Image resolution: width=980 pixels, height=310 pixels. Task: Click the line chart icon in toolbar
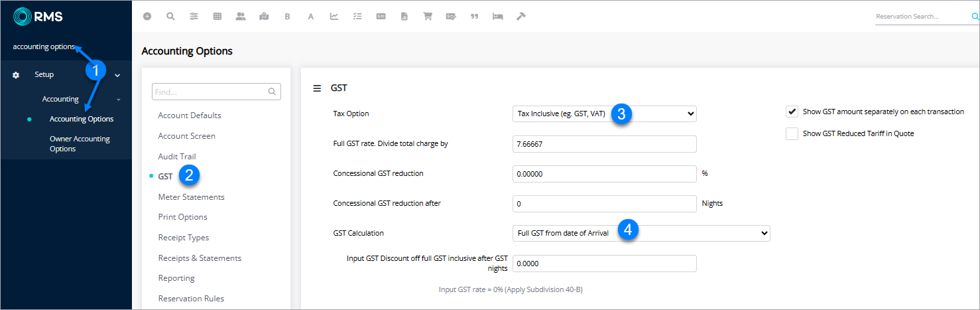[334, 17]
